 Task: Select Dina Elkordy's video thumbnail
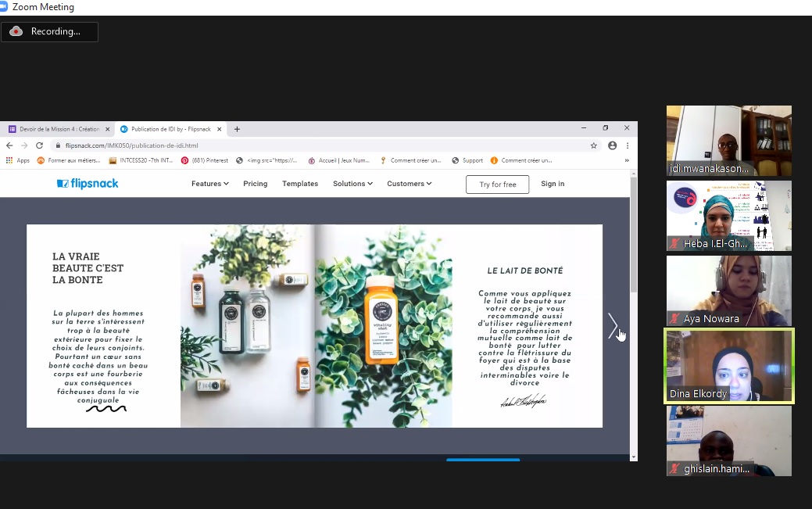tap(728, 366)
